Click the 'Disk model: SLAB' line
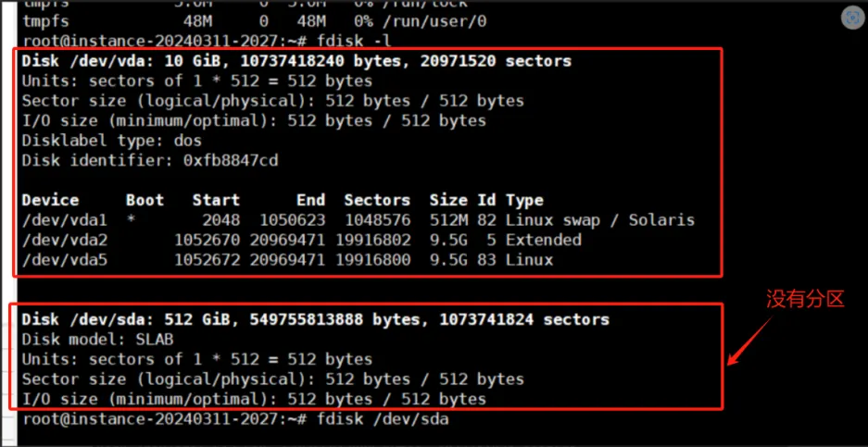The width and height of the screenshot is (868, 447). pyautogui.click(x=97, y=339)
